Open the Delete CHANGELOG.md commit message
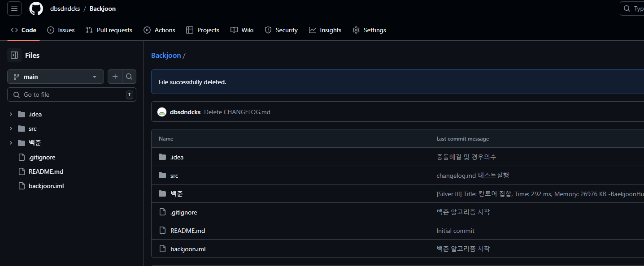Viewport: 644px width, 266px height. [237, 112]
